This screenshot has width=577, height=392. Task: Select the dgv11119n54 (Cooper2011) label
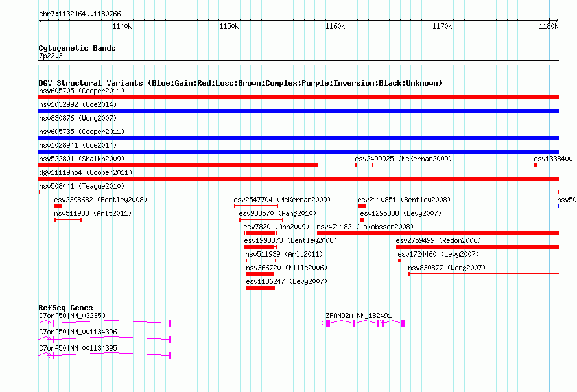click(86, 172)
